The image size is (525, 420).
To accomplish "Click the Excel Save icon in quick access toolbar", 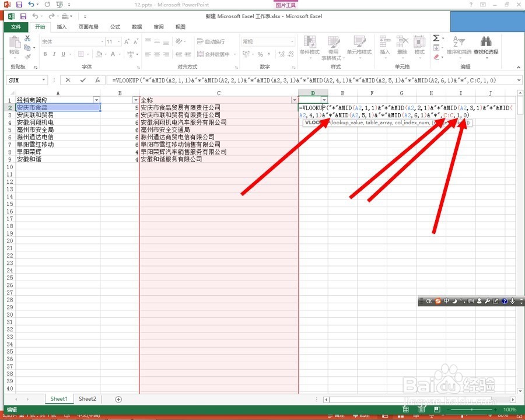I will [x=23, y=16].
